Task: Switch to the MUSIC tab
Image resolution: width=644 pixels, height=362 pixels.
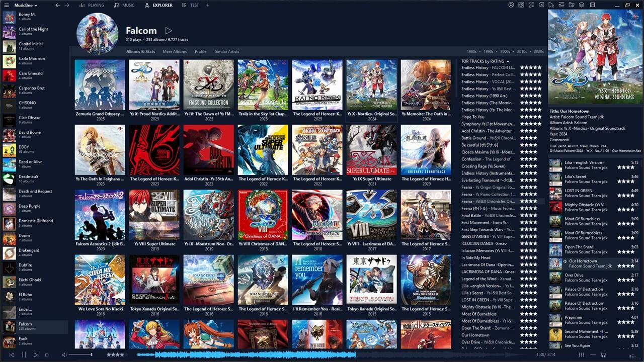Action: (x=124, y=5)
